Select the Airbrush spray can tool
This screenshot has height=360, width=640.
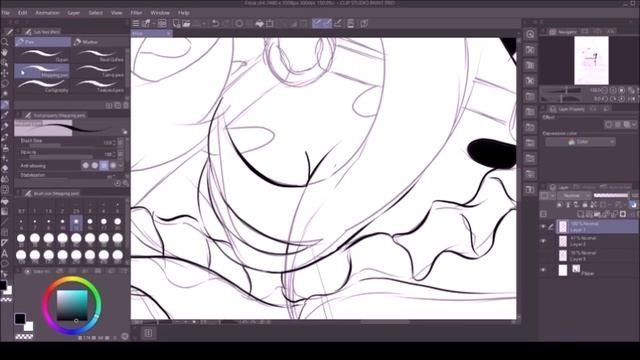(x=5, y=148)
